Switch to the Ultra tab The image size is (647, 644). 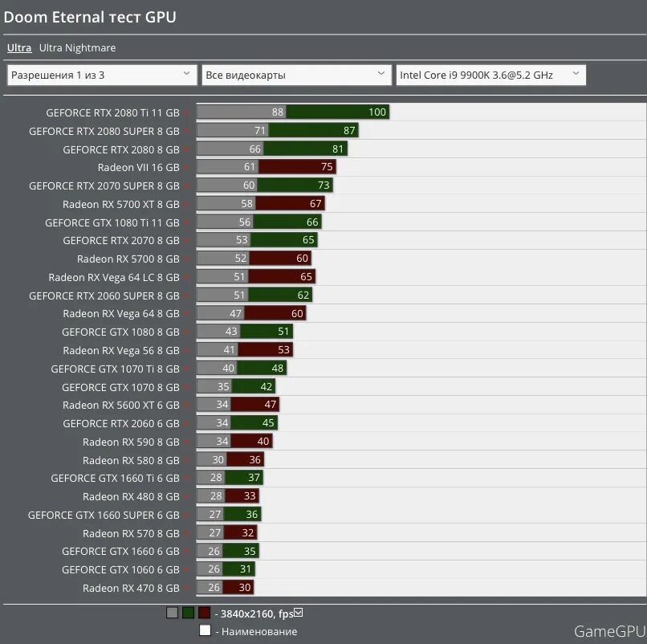click(19, 48)
